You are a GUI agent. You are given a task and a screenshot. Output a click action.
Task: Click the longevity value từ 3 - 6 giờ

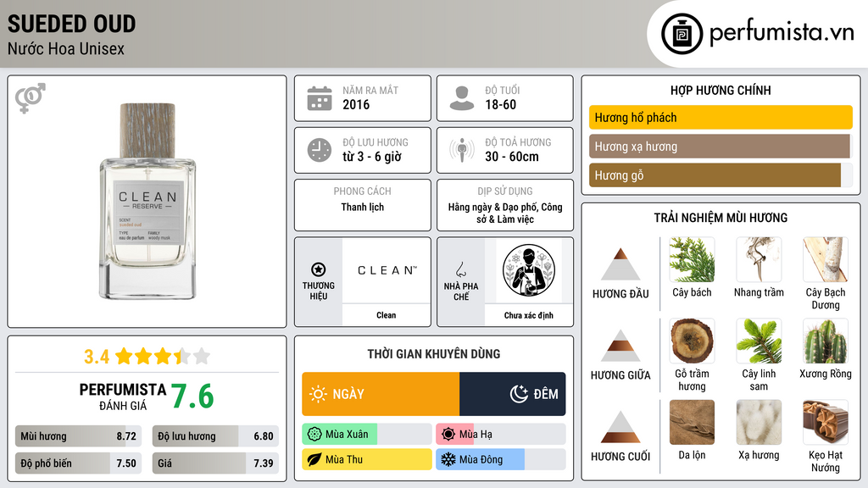pos(371,157)
